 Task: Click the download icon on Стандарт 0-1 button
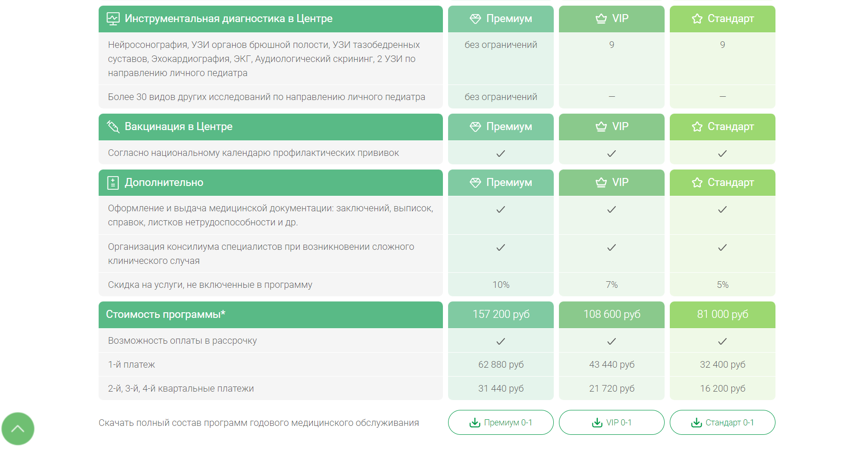click(x=697, y=423)
